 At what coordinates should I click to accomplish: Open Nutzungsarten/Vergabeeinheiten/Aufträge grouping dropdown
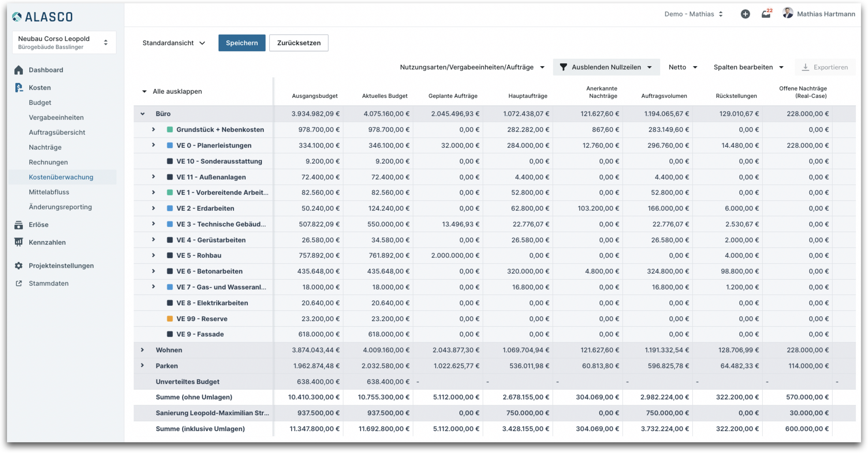tap(472, 67)
